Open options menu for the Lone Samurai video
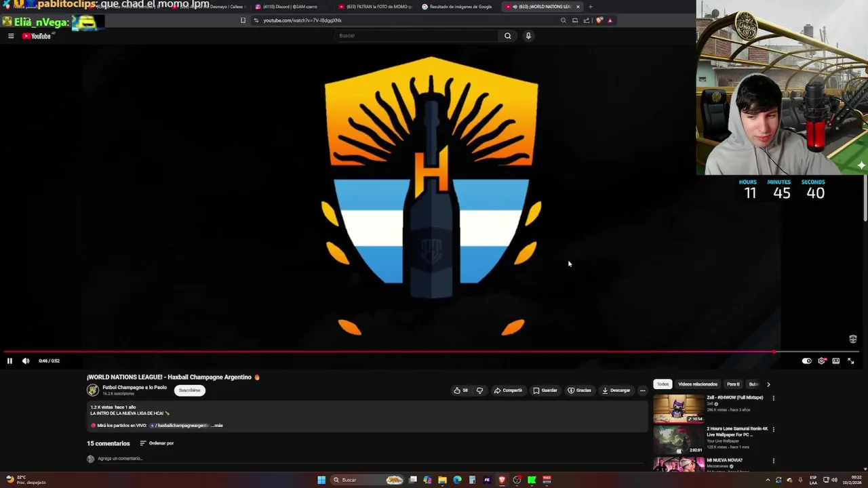This screenshot has width=868, height=488. (773, 430)
